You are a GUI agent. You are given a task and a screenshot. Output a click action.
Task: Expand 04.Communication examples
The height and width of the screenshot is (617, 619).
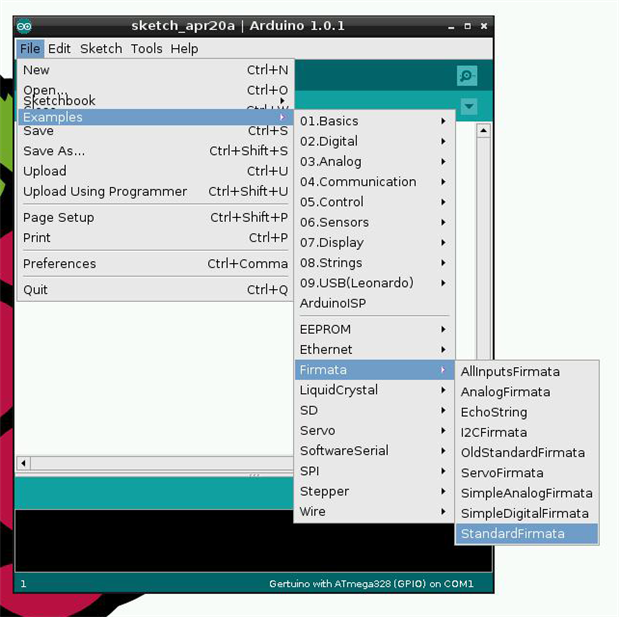pos(374,182)
